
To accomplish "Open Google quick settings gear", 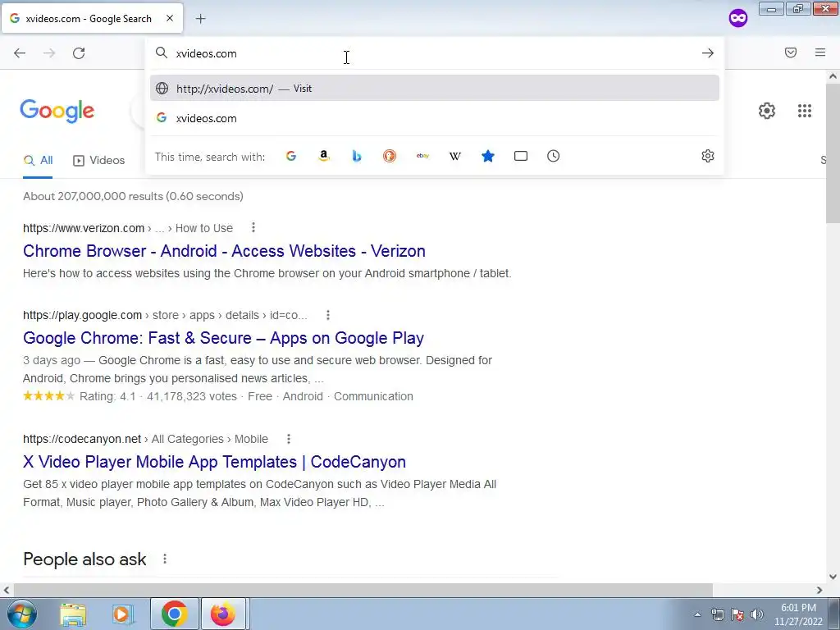I will pyautogui.click(x=767, y=111).
